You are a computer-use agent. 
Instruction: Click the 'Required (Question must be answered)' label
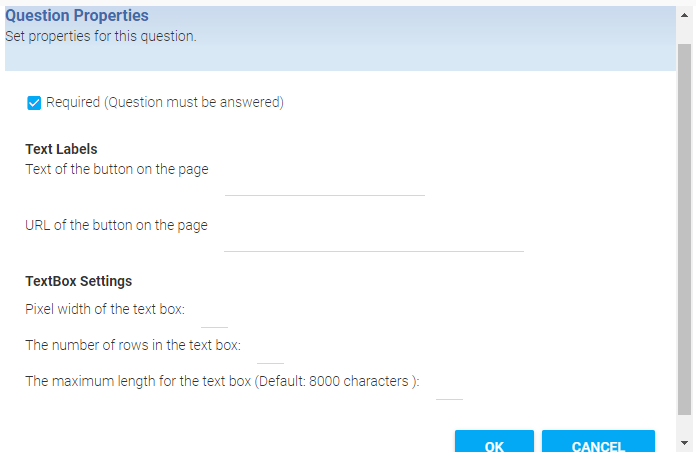coord(164,102)
